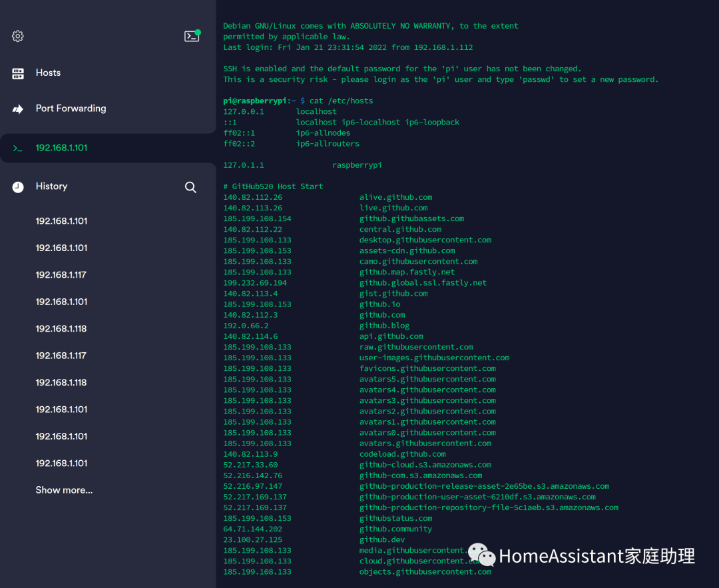The height and width of the screenshot is (588, 719).
Task: Open the Port Forwarding section
Action: (71, 109)
